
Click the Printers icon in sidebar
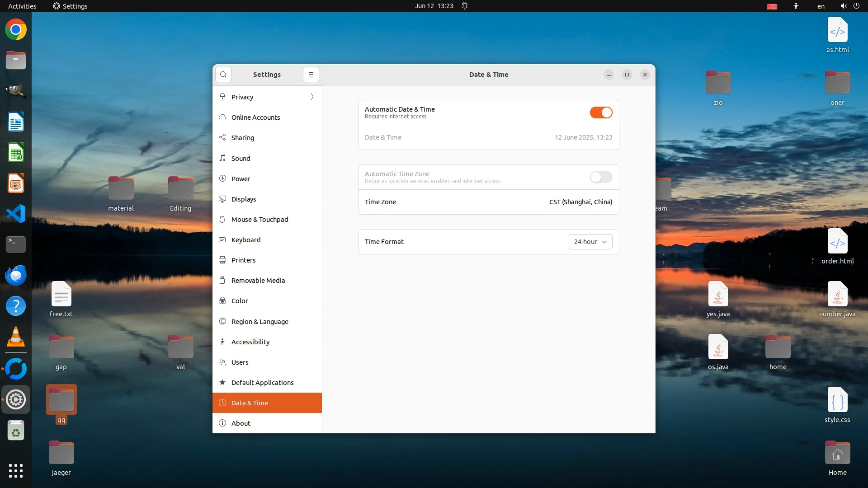pos(222,260)
